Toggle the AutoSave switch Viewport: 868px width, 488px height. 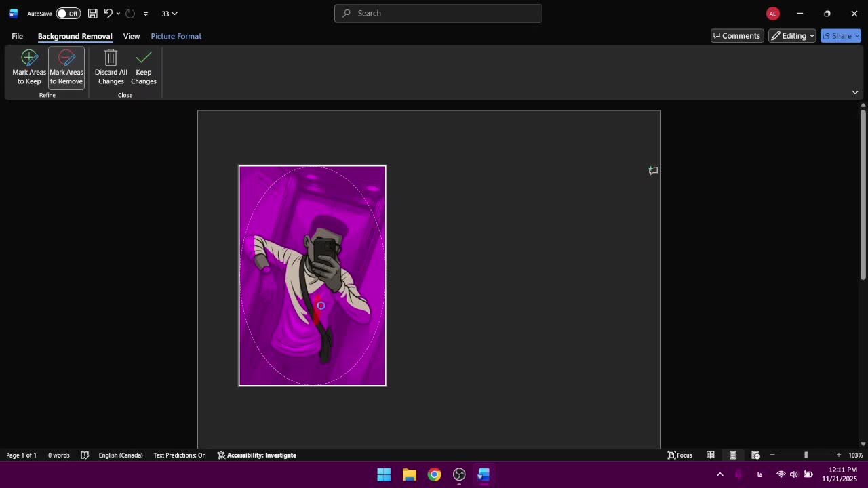click(x=68, y=14)
